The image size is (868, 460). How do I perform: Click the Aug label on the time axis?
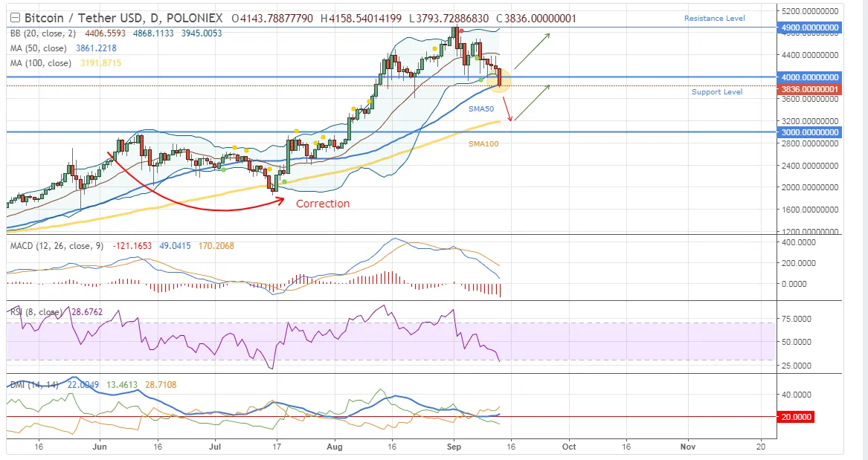[335, 446]
